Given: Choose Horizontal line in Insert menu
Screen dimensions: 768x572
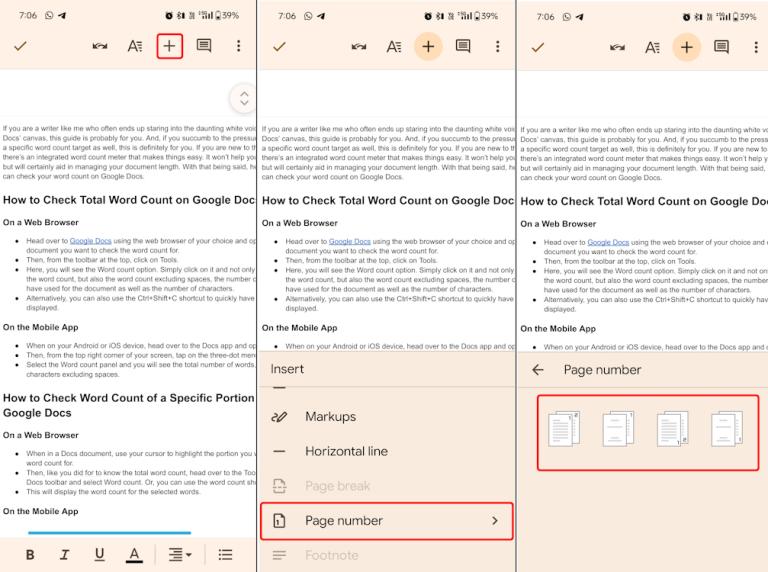Looking at the screenshot, I should [346, 452].
